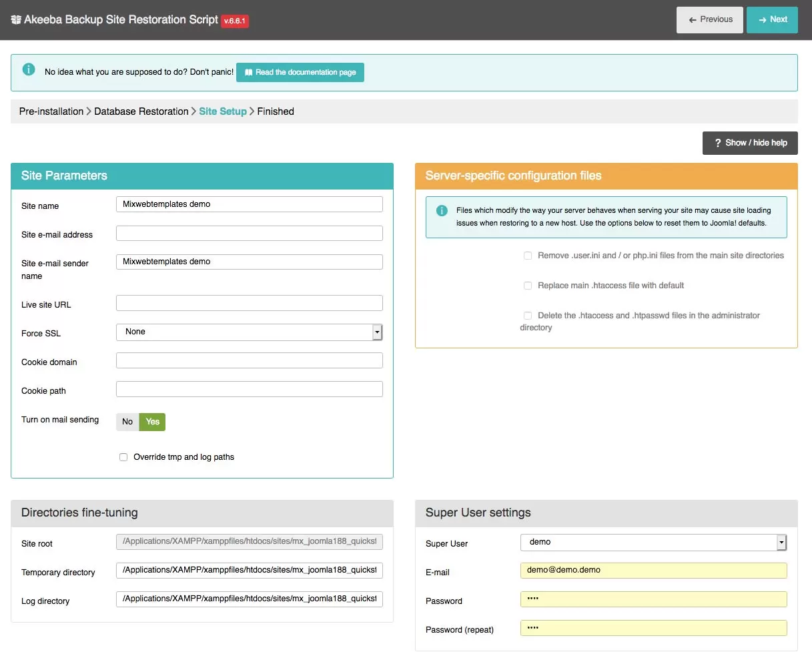The width and height of the screenshot is (812, 654).
Task: Expand the Force SSL dropdown arrow
Action: pyautogui.click(x=378, y=332)
